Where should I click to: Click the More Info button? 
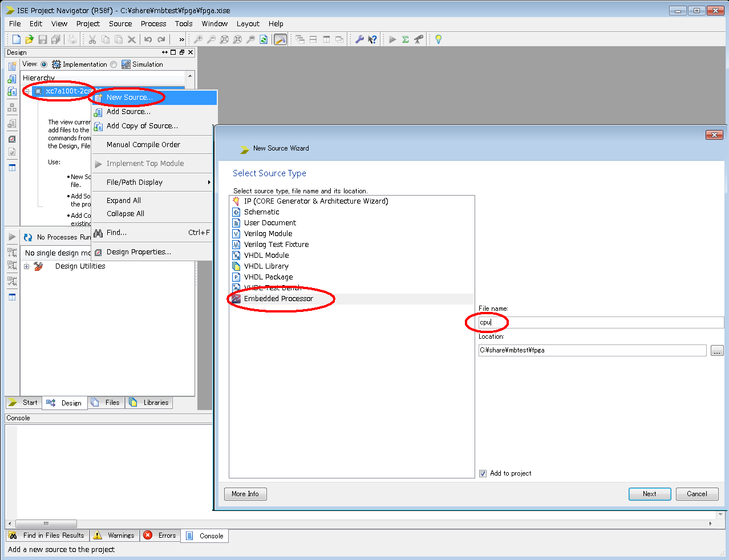coord(245,494)
